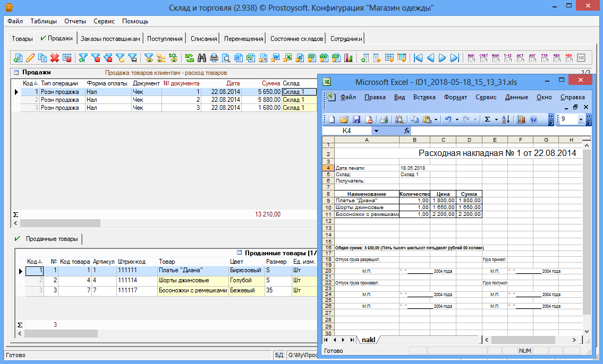Viewport: 603px width, 364px height.
Task: Switch to the Сотрудники tab
Action: (346, 38)
